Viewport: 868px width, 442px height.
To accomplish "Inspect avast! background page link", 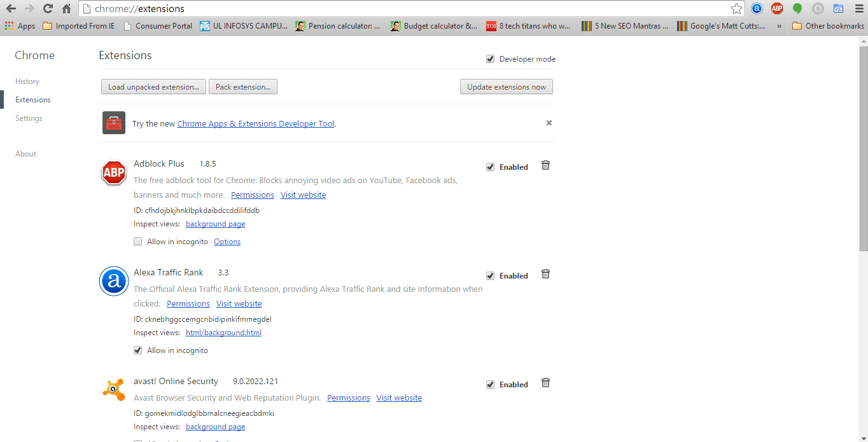I will (216, 427).
